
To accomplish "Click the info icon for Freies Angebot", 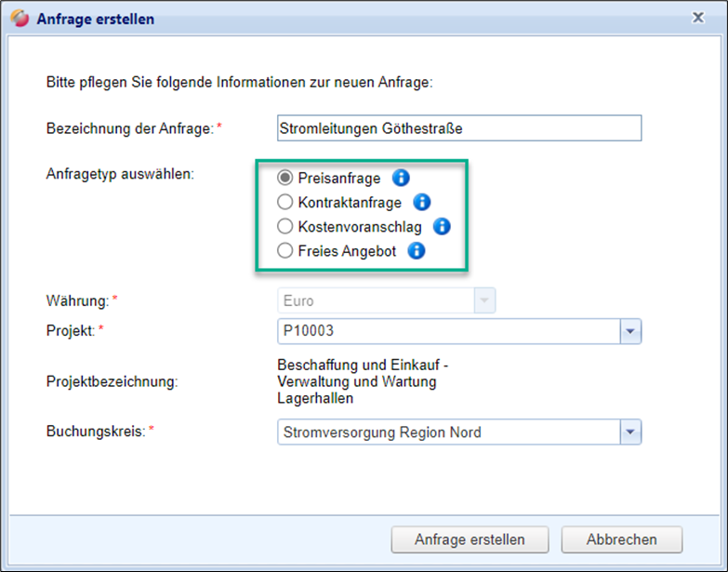I will click(417, 250).
